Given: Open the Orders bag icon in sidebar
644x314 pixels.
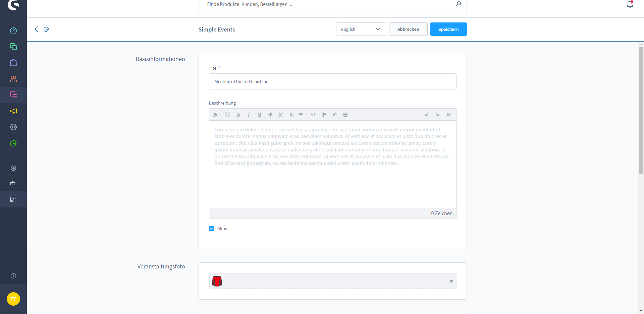Looking at the screenshot, I should [x=13, y=63].
